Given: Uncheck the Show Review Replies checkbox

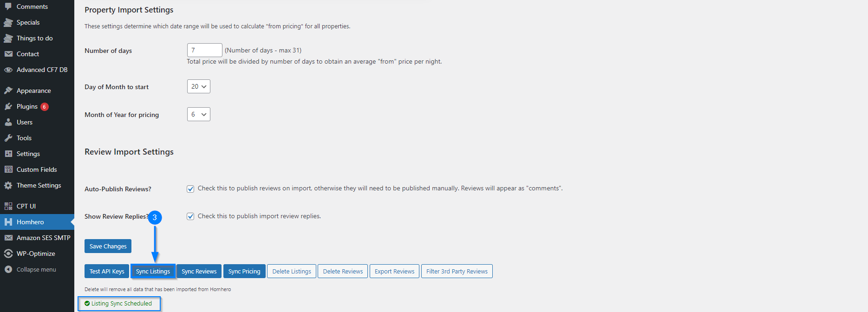Looking at the screenshot, I should tap(190, 216).
